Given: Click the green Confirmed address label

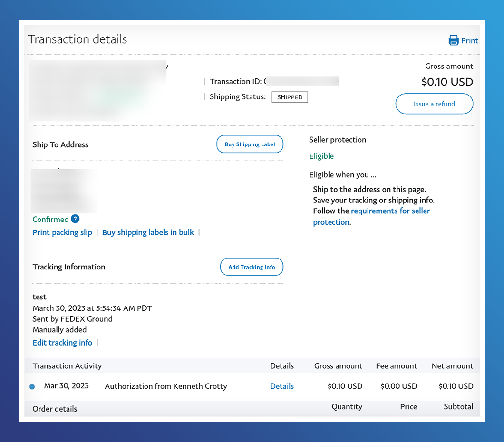Looking at the screenshot, I should click(x=50, y=219).
